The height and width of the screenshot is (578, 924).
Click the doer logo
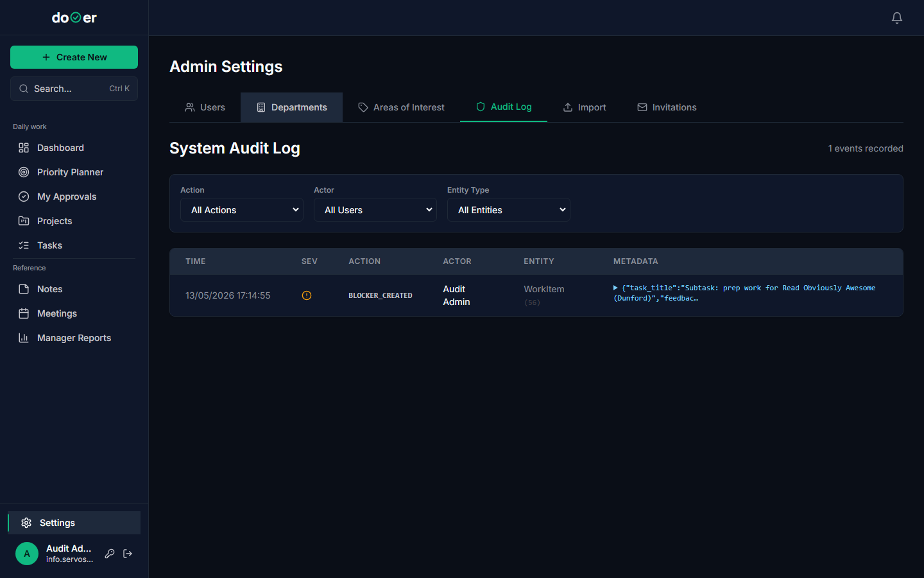74,18
